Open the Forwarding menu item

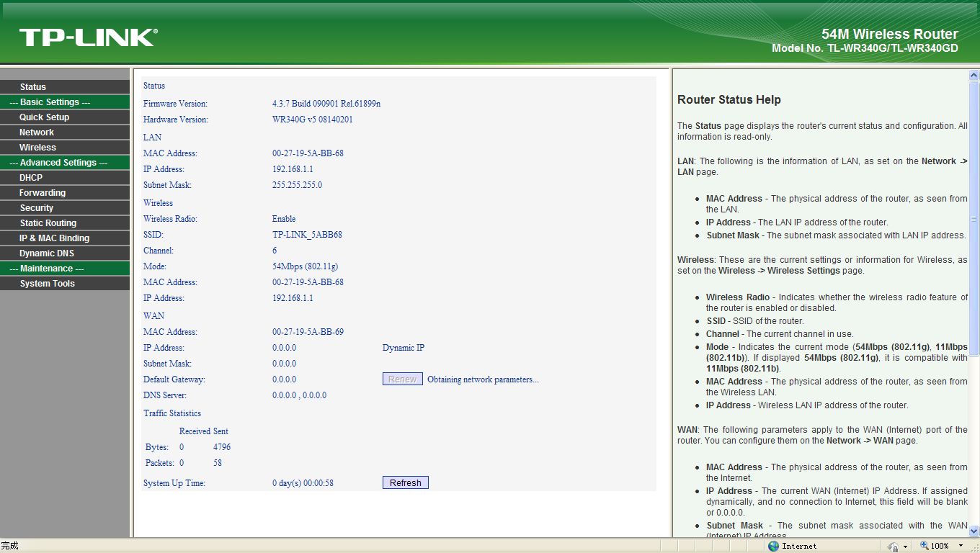coord(65,192)
